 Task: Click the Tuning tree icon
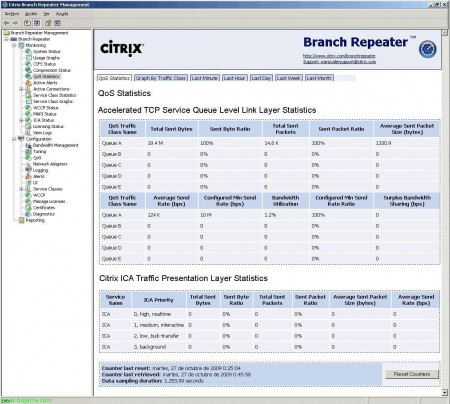(28, 151)
